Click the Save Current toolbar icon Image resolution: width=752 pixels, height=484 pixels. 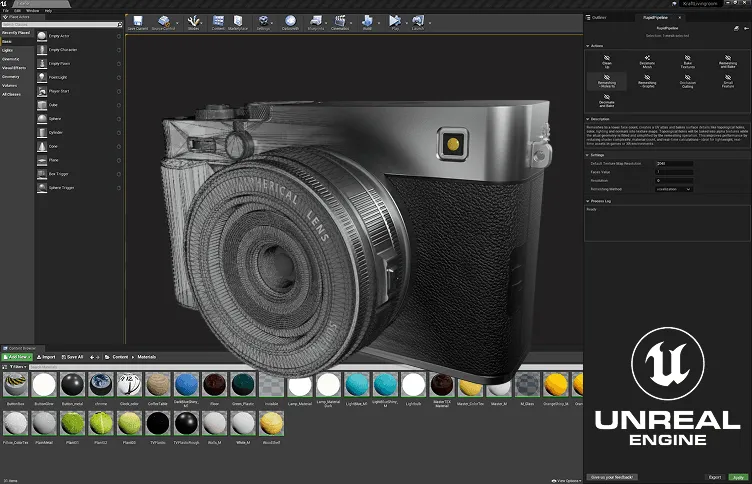click(x=137, y=21)
